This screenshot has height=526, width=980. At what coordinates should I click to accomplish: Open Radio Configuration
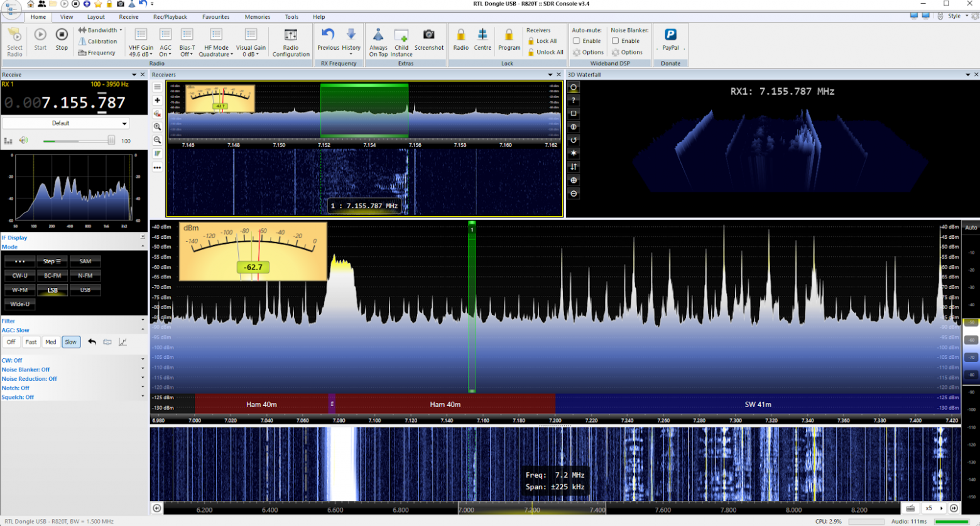(290, 35)
